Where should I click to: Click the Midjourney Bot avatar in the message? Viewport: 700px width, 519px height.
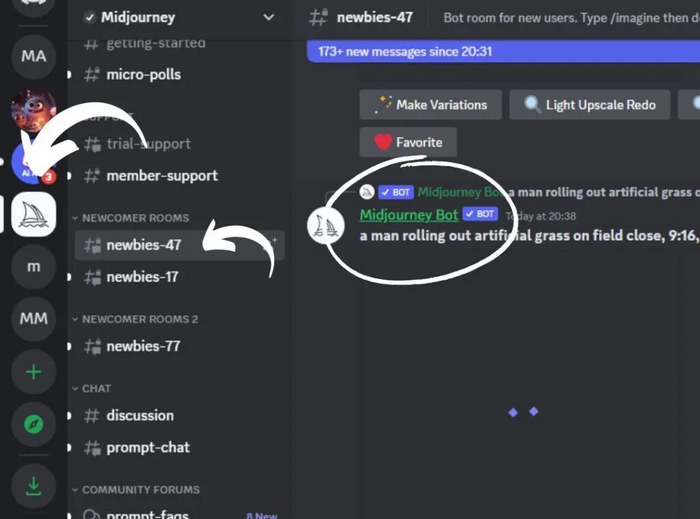click(x=325, y=226)
